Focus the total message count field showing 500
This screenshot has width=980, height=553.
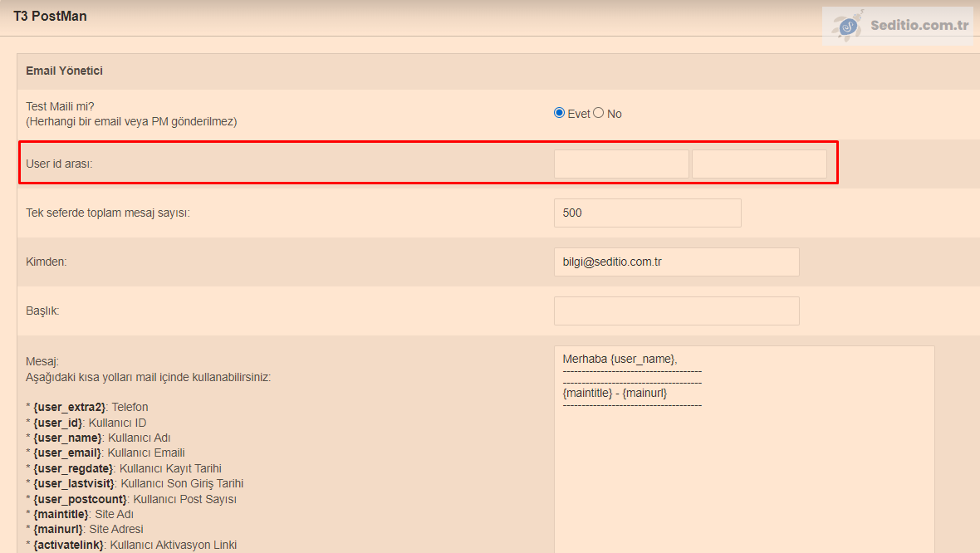[647, 213]
